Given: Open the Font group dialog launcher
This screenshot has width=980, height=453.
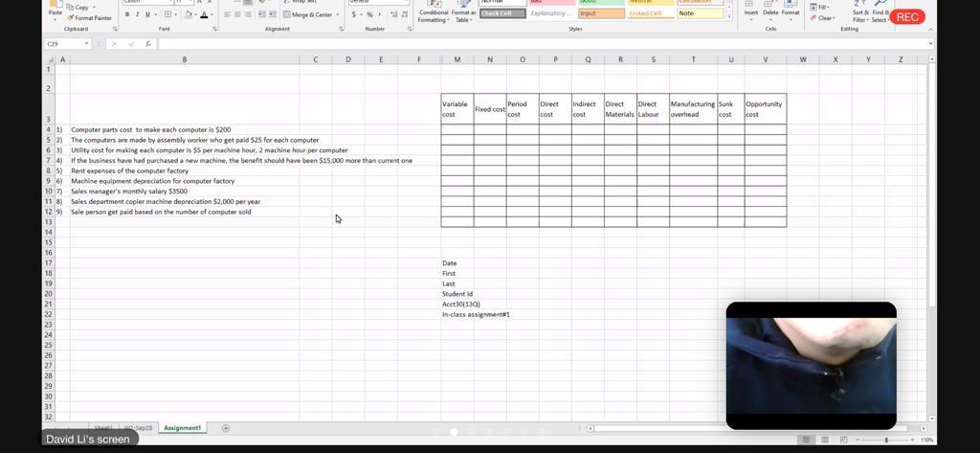Looking at the screenshot, I should click(215, 30).
